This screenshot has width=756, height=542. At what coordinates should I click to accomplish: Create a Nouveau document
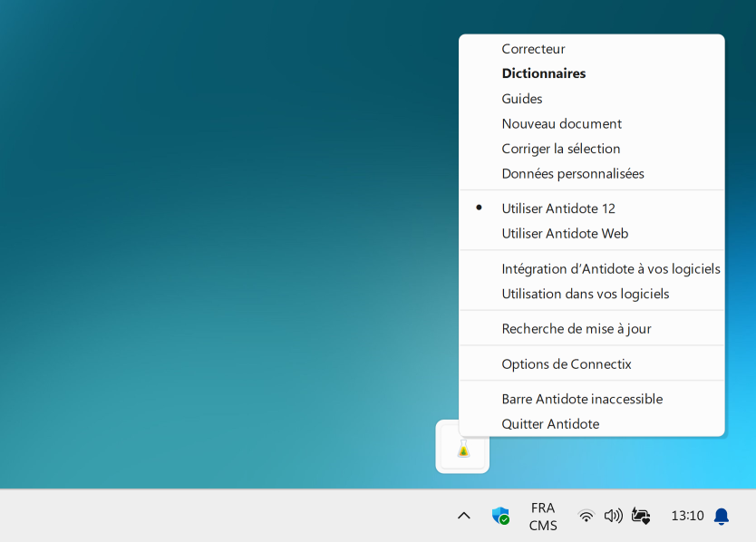[561, 123]
